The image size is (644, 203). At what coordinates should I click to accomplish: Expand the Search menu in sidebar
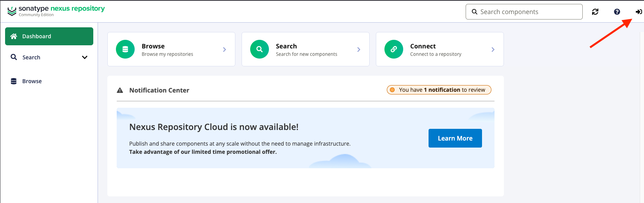pos(85,57)
